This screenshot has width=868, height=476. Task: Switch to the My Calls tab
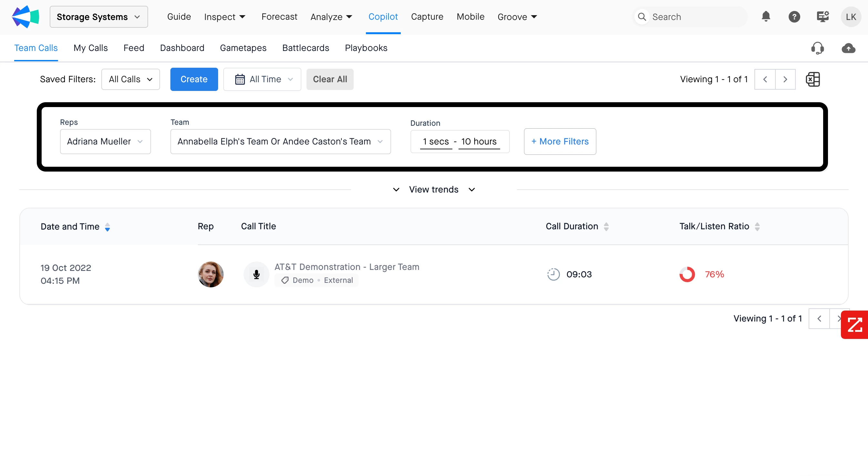click(x=90, y=48)
